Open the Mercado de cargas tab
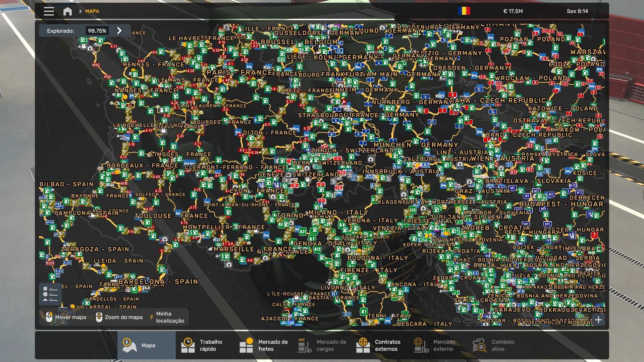Image resolution: width=644 pixels, height=362 pixels. click(322, 345)
